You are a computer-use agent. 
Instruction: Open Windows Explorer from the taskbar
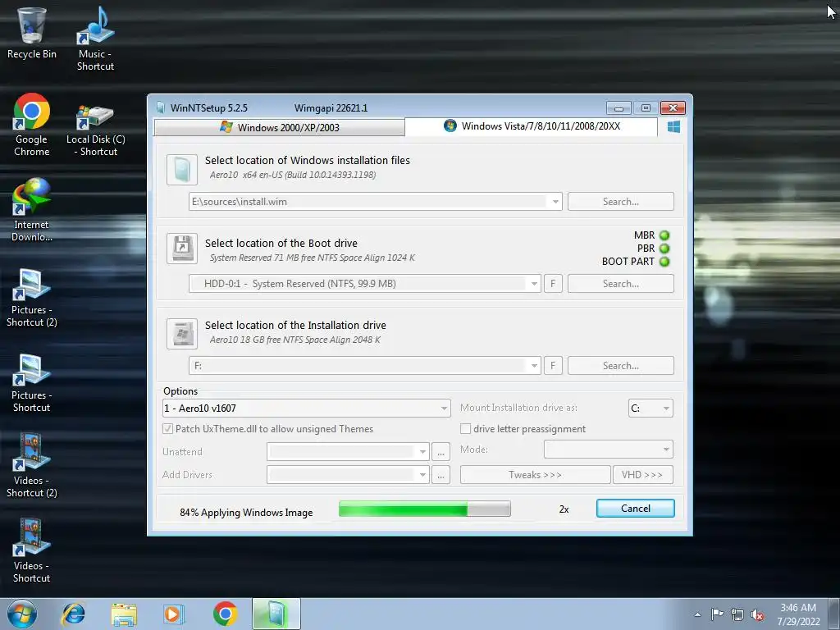click(124, 614)
